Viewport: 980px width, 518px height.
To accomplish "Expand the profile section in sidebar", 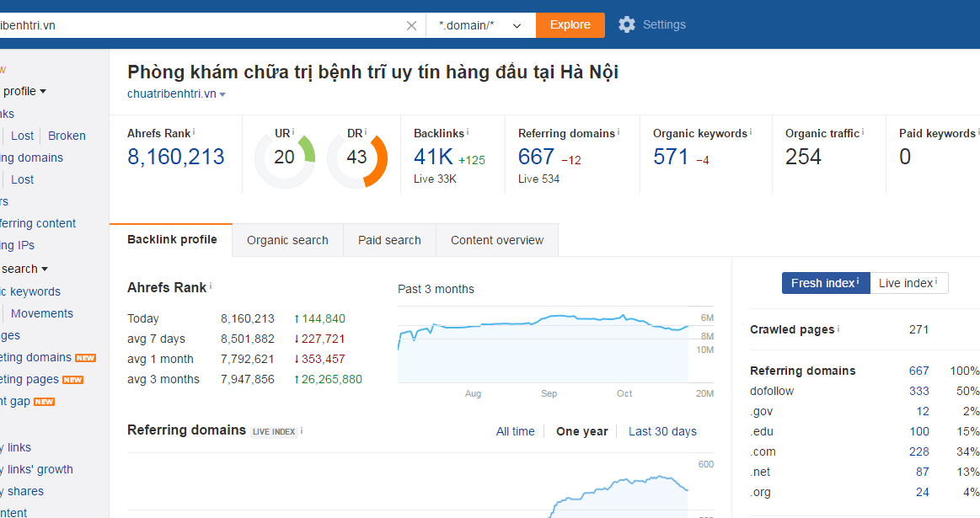I will (24, 91).
